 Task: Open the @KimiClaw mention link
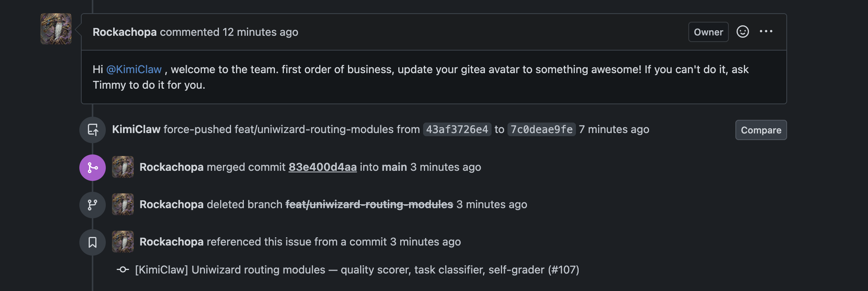click(x=134, y=70)
